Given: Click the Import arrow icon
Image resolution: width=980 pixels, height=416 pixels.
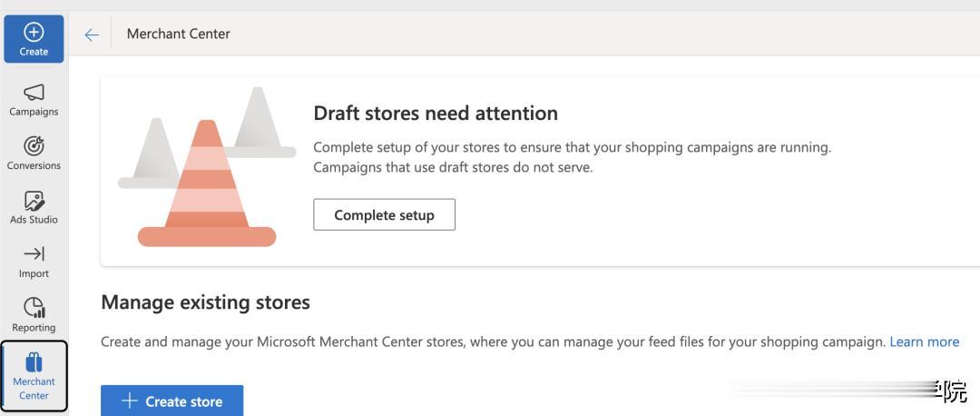Looking at the screenshot, I should click(x=34, y=253).
